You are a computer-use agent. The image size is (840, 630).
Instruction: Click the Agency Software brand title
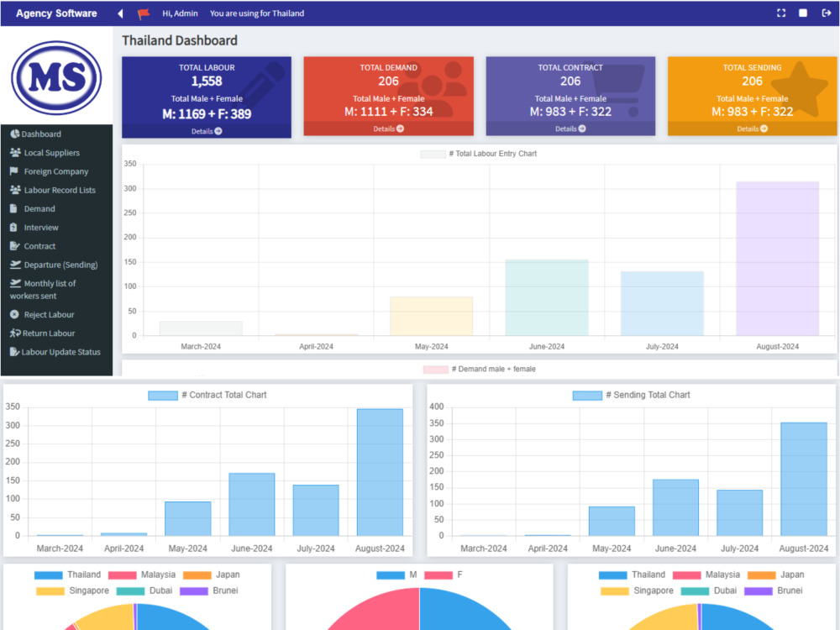(56, 13)
